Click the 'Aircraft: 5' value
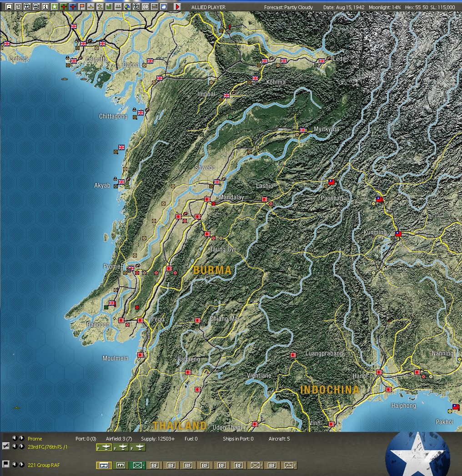The width and height of the screenshot is (462, 476). click(279, 439)
